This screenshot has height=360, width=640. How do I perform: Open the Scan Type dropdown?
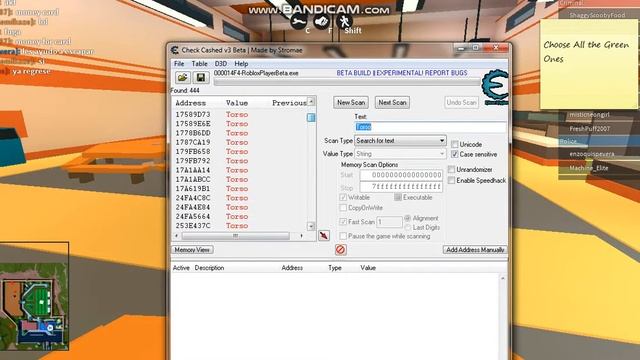(400, 140)
